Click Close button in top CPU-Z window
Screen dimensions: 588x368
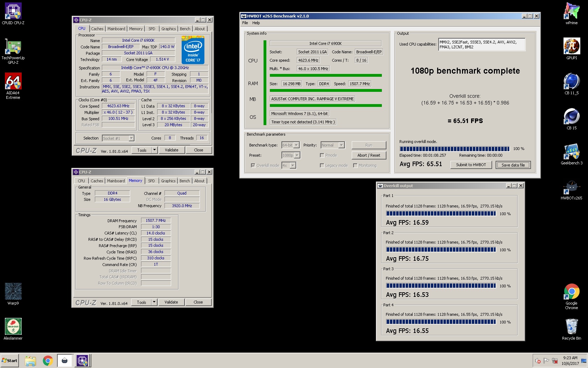(198, 150)
